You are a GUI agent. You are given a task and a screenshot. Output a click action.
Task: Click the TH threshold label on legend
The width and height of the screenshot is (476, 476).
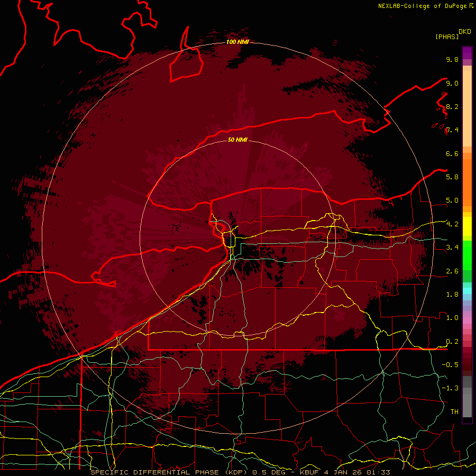point(454,411)
